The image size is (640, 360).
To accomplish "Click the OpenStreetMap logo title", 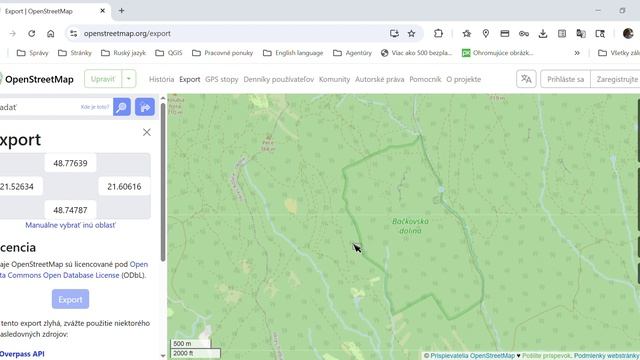I will (x=38, y=79).
